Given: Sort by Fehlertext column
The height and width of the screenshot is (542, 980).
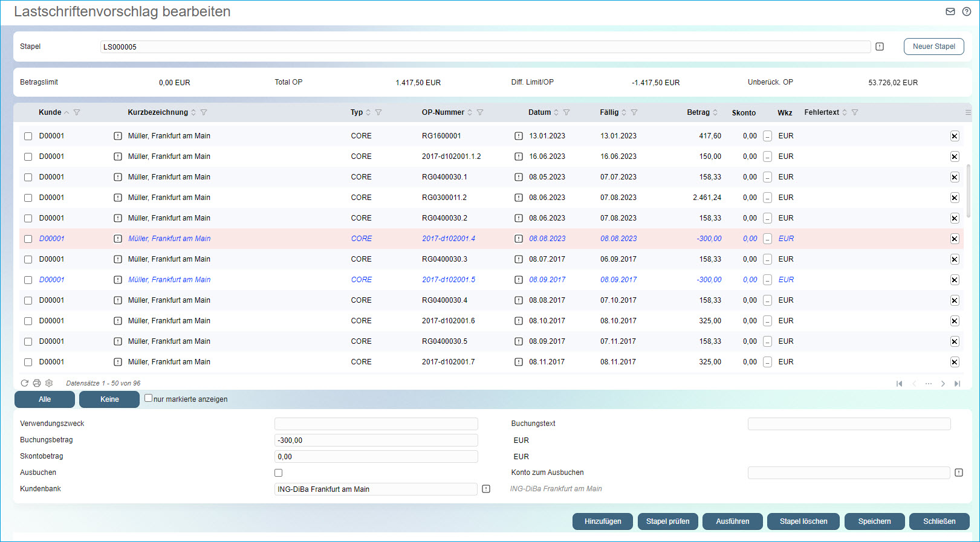Looking at the screenshot, I should click(x=845, y=112).
